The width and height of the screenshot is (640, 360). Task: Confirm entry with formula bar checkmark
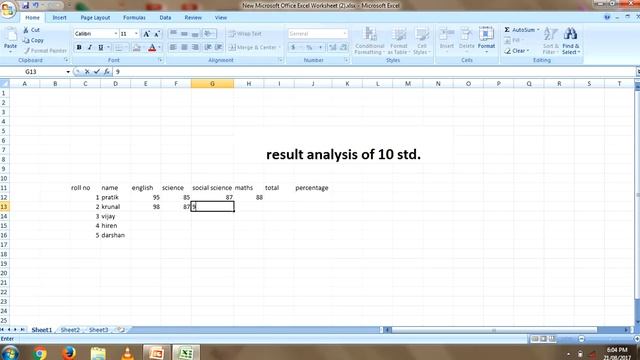click(x=97, y=72)
